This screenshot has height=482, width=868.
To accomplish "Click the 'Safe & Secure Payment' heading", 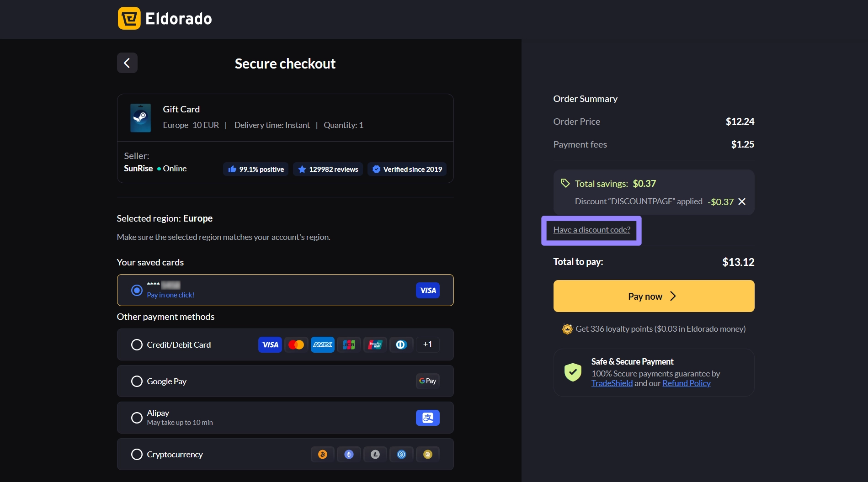I will (632, 361).
